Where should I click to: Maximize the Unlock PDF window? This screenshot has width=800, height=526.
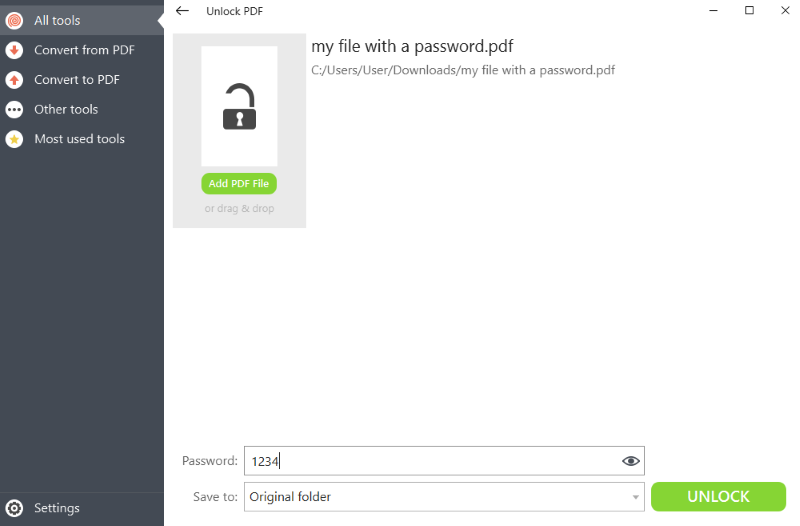coord(749,10)
